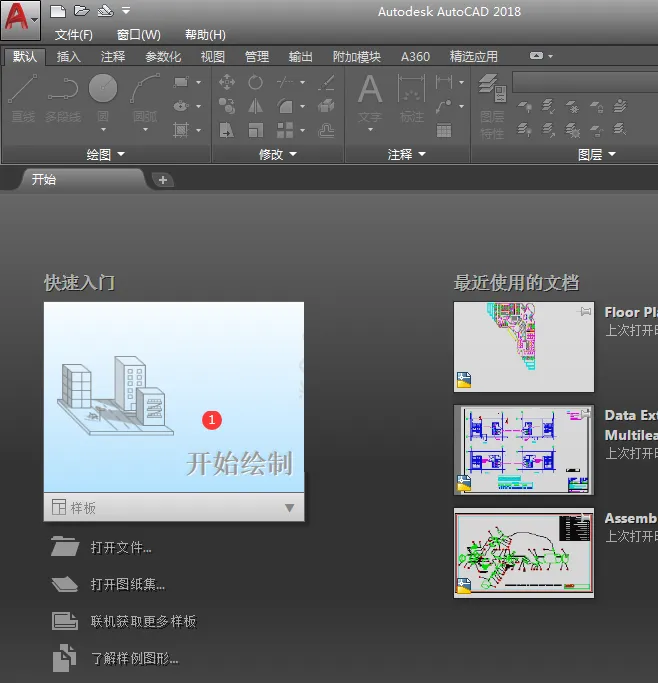The height and width of the screenshot is (683, 658).
Task: Select the Copy tool in 修改 panel
Action: click(227, 106)
